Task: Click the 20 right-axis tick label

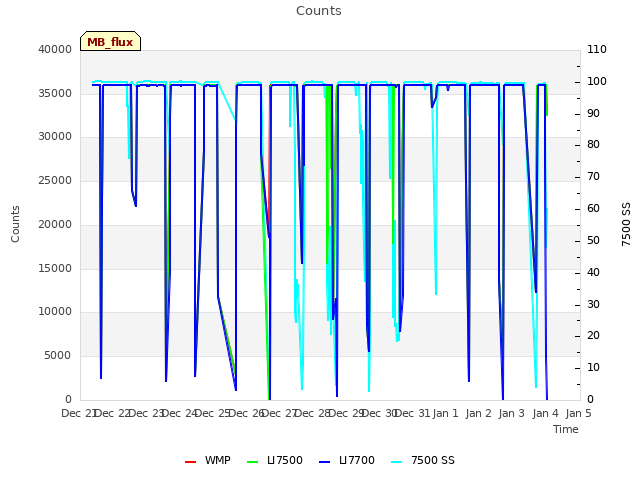Action: (x=593, y=336)
